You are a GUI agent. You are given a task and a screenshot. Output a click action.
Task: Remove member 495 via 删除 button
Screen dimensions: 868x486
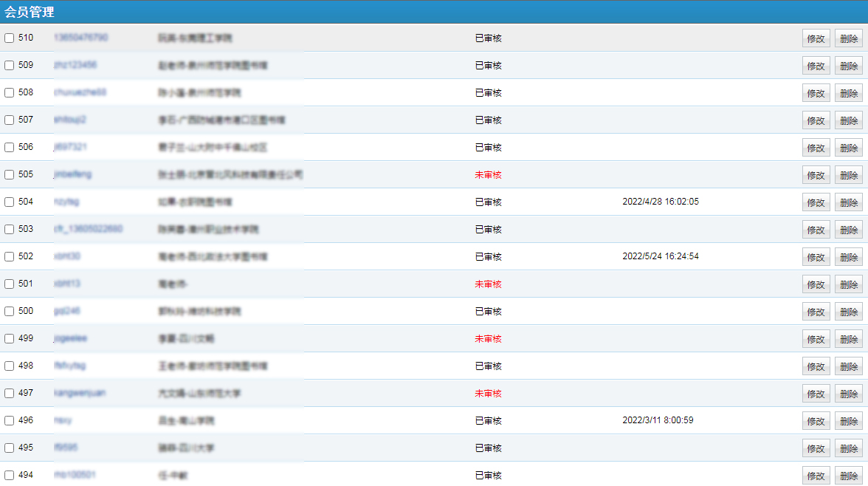pyautogui.click(x=848, y=448)
